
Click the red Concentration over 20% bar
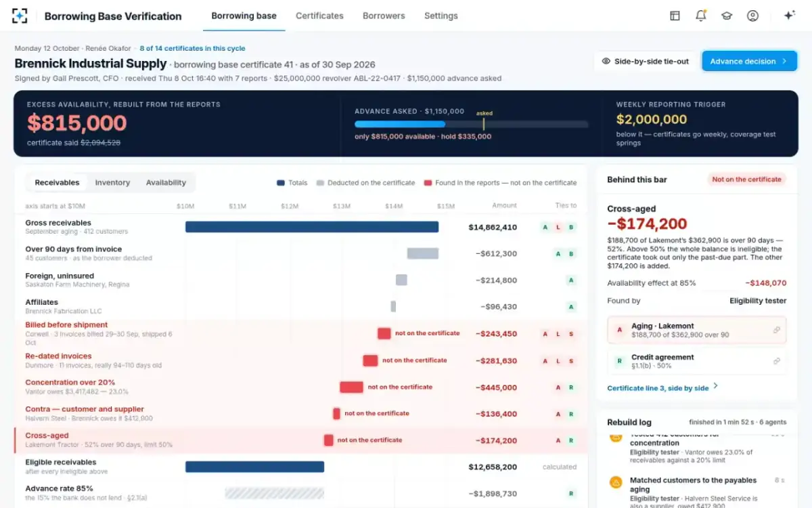351,387
